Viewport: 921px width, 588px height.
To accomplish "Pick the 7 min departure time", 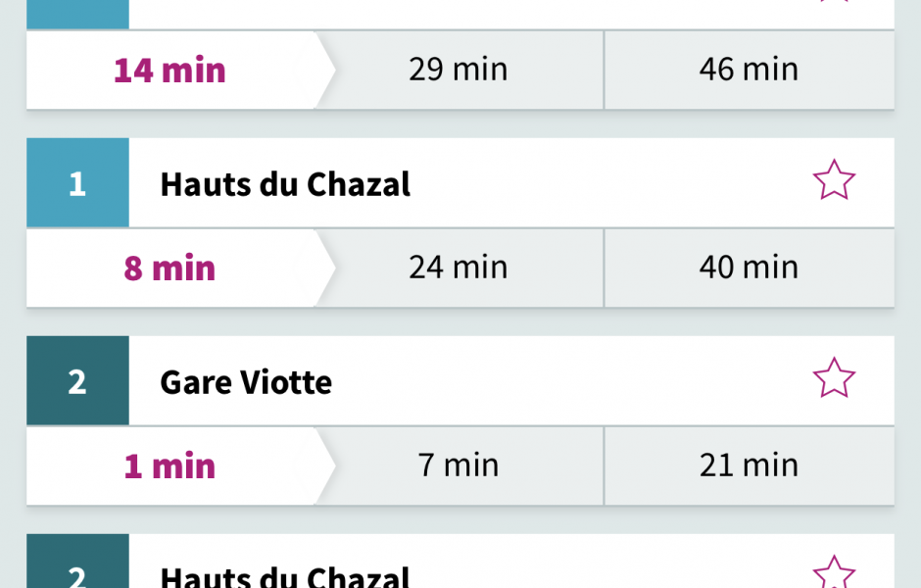I will tap(459, 465).
